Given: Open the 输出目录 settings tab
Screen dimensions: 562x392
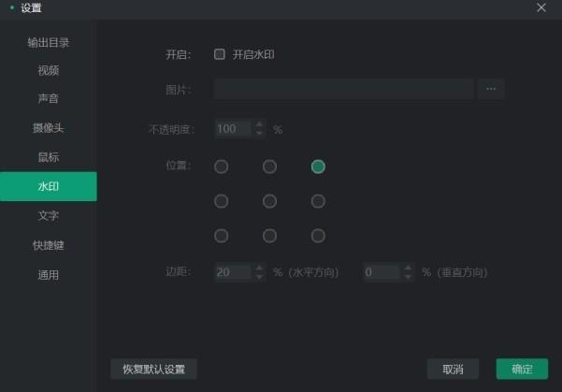Looking at the screenshot, I should click(x=49, y=42).
